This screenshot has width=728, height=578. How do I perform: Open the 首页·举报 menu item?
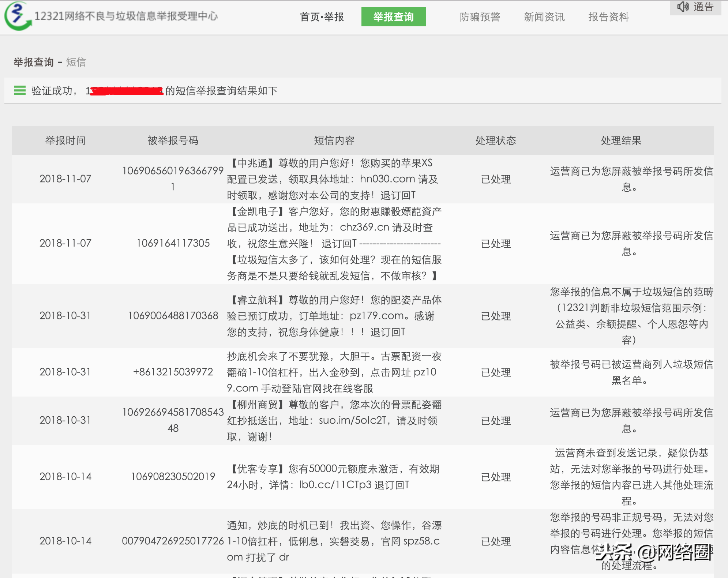coord(321,17)
